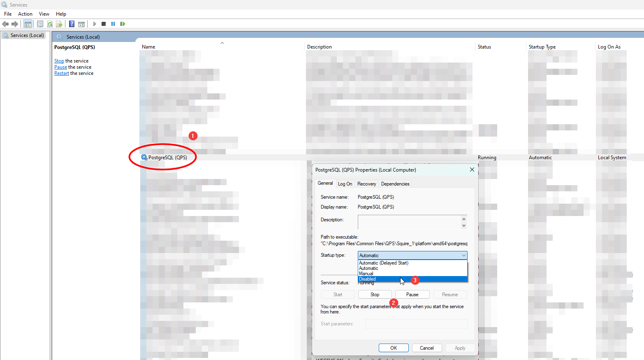
Task: Select Services (Local) in the console tree
Action: click(x=27, y=35)
